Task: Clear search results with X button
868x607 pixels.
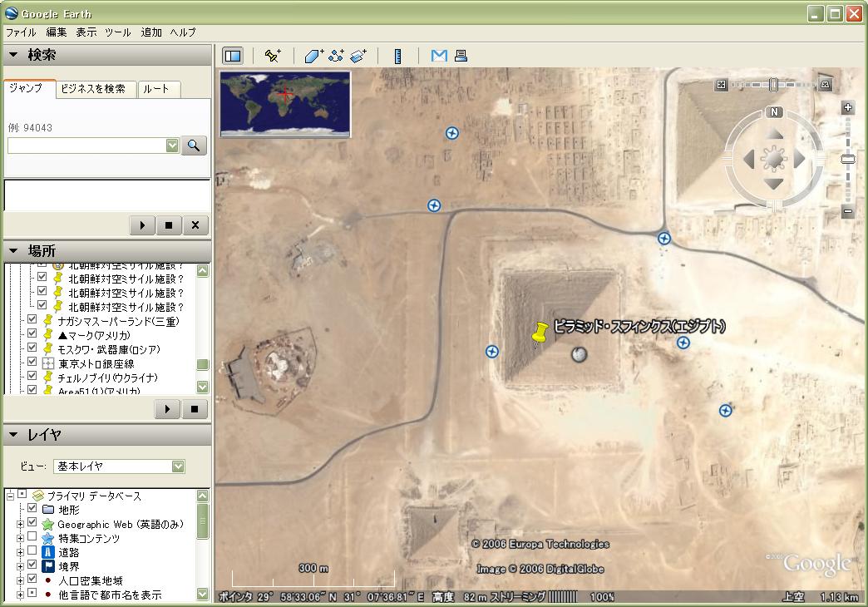Action: [x=195, y=225]
